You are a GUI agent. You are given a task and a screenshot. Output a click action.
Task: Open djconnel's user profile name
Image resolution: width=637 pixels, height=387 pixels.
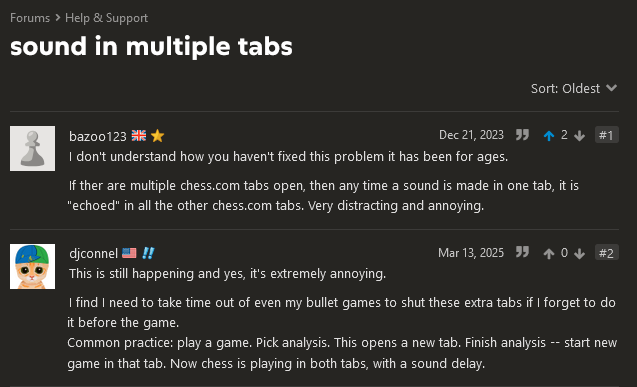tap(93, 253)
